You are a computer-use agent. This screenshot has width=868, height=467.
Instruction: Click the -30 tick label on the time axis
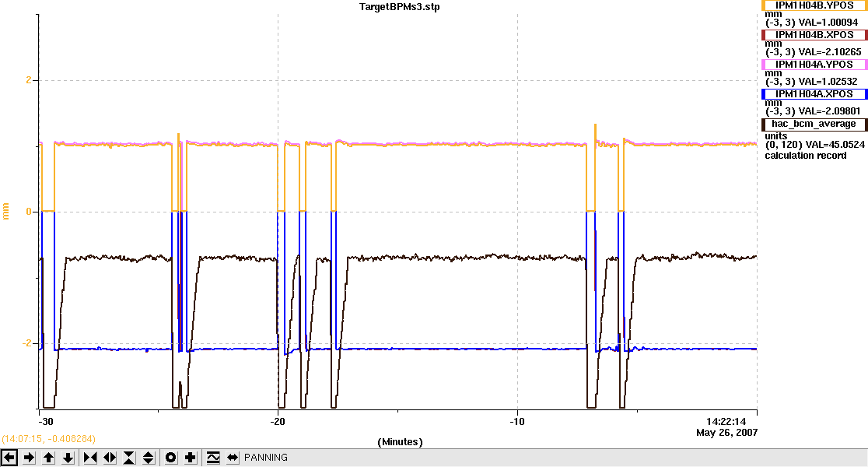(46, 422)
